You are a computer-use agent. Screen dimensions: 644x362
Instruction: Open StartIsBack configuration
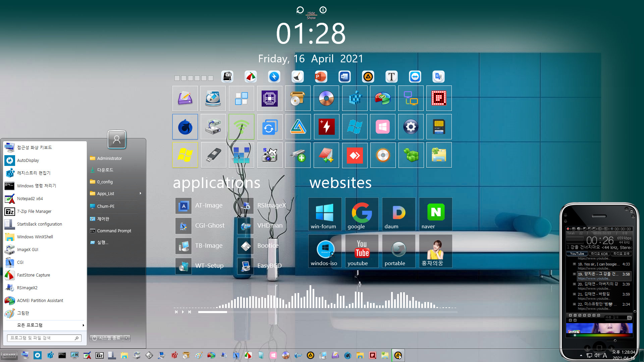point(45,224)
